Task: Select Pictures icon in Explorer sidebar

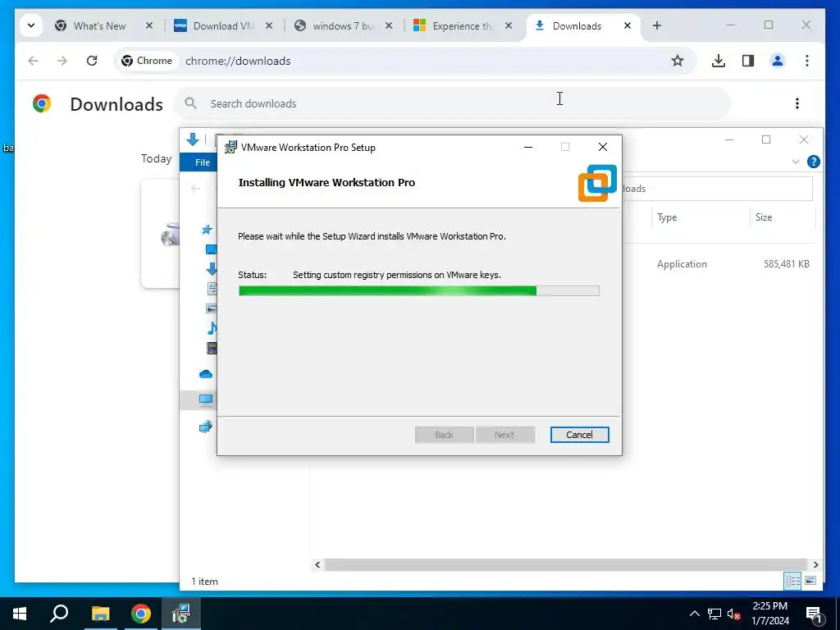Action: (x=212, y=308)
